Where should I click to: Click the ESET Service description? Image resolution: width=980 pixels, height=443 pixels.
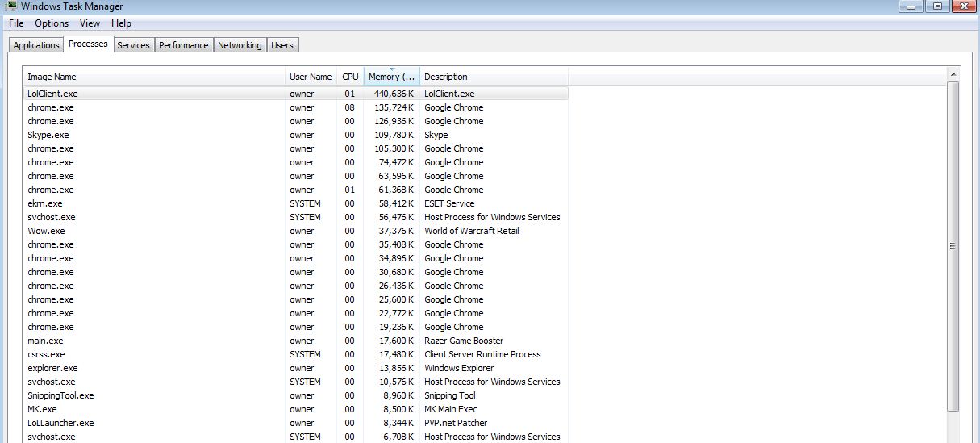[x=449, y=203]
